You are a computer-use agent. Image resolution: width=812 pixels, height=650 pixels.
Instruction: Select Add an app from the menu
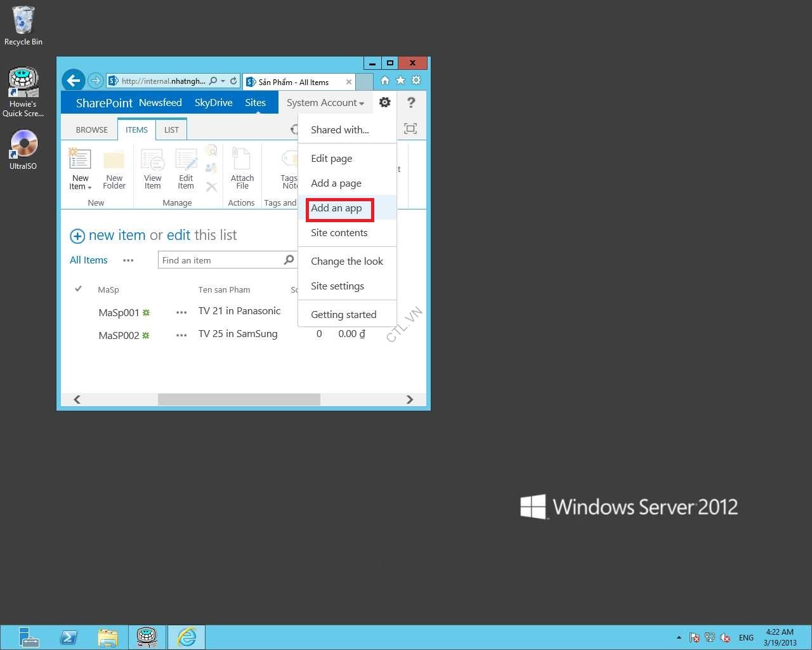point(336,208)
